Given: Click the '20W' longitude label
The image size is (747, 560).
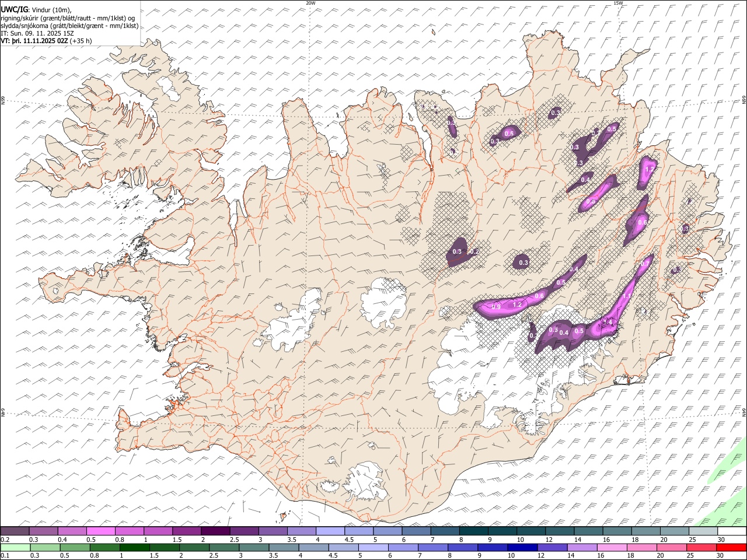Looking at the screenshot, I should [x=310, y=3].
